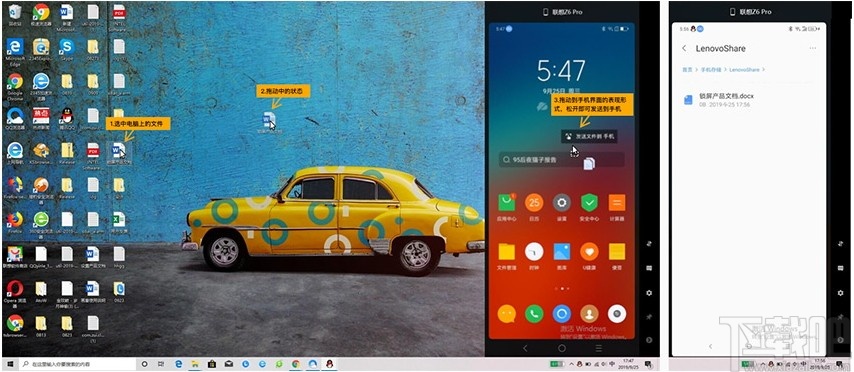Screen dimensions: 854x372
Task: Click the keyboard icon in mirror sidebar
Action: click(649, 269)
